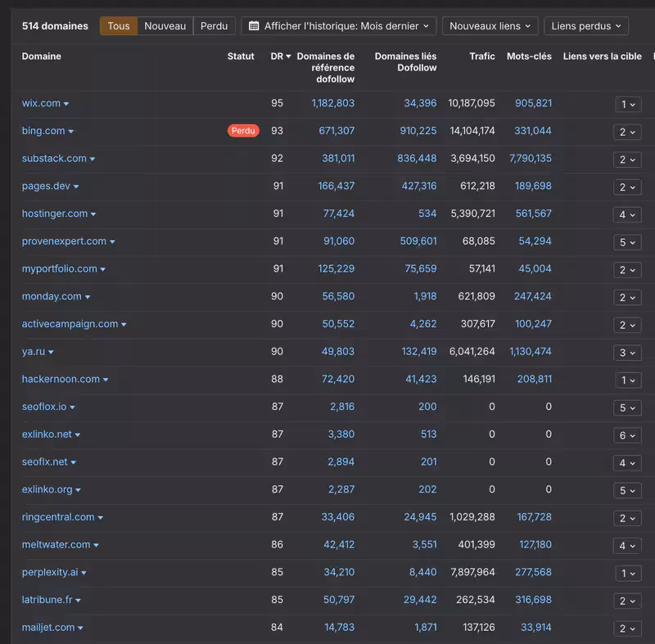
Task: Click Domaines de référence dofollow header
Action: (326, 68)
